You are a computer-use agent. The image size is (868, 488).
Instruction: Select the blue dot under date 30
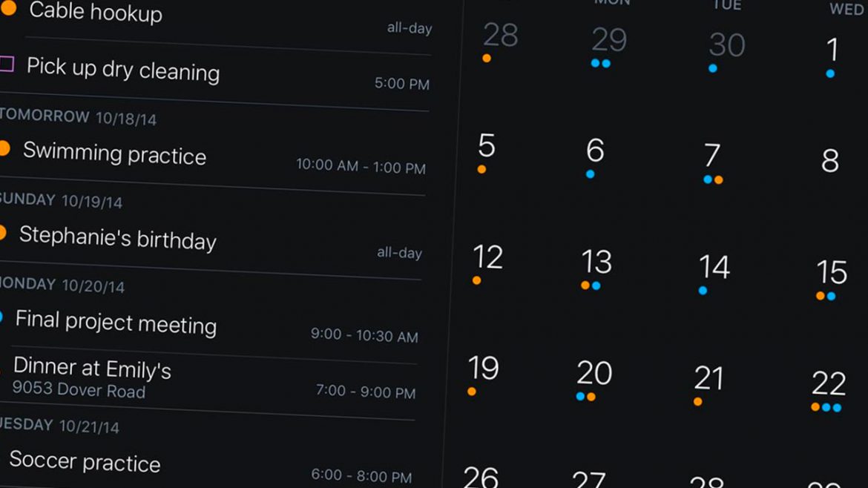coord(713,67)
